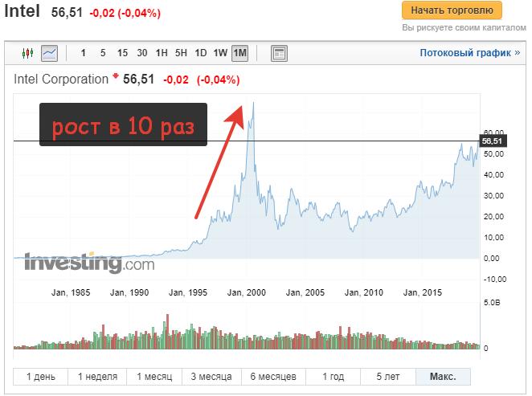532x396 pixels.
Task: Select the 1D daily interval
Action: (x=201, y=54)
